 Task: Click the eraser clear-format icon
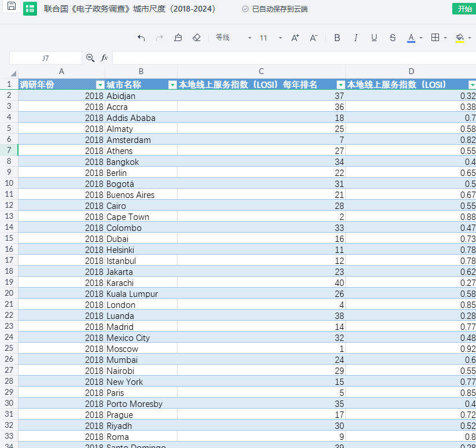[x=197, y=38]
